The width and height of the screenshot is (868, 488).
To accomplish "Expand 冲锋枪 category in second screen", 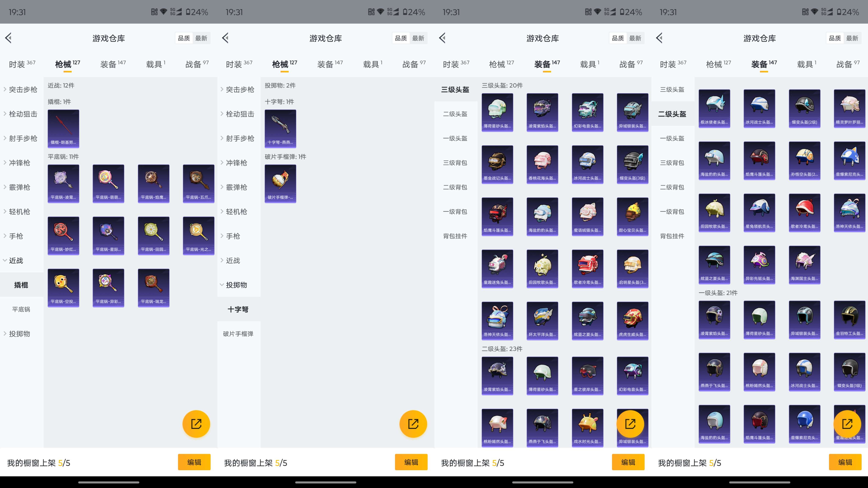I will coord(239,163).
